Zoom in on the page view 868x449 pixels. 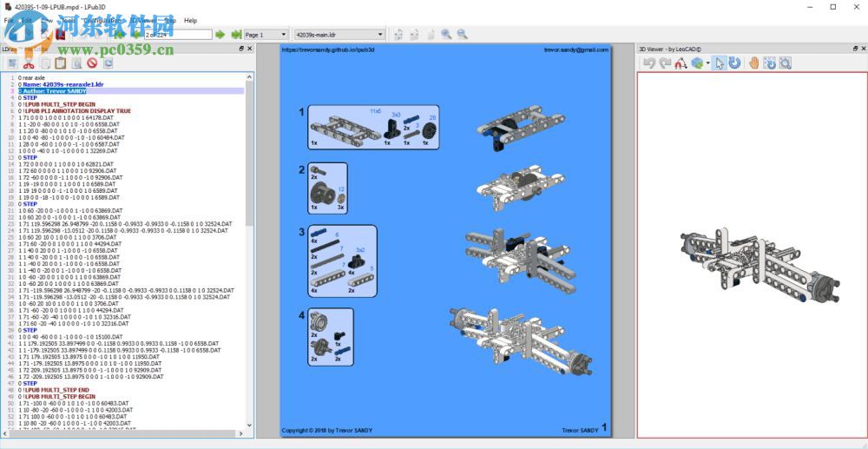point(446,35)
